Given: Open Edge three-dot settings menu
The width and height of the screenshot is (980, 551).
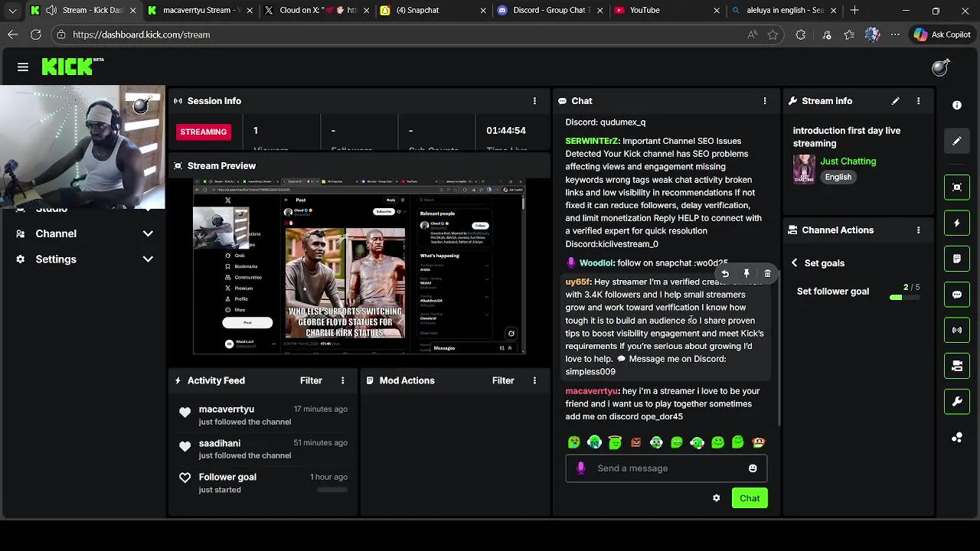Looking at the screenshot, I should [x=895, y=34].
